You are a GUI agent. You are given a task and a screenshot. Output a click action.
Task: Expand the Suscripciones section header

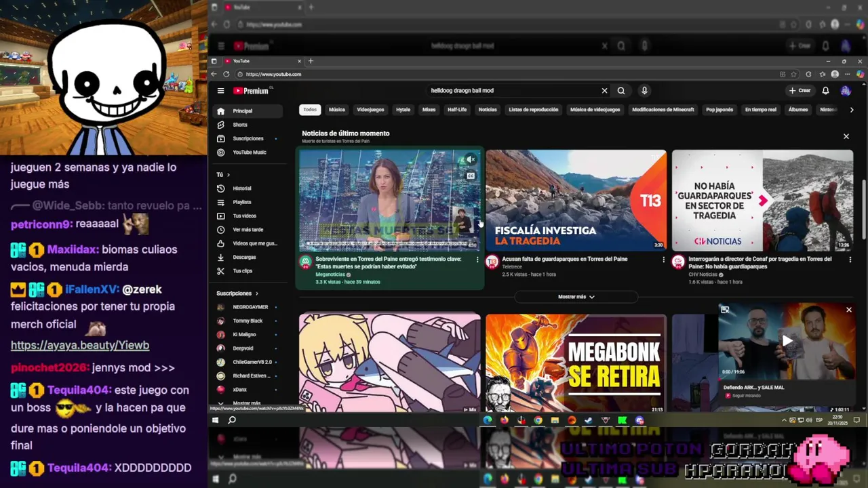click(237, 293)
